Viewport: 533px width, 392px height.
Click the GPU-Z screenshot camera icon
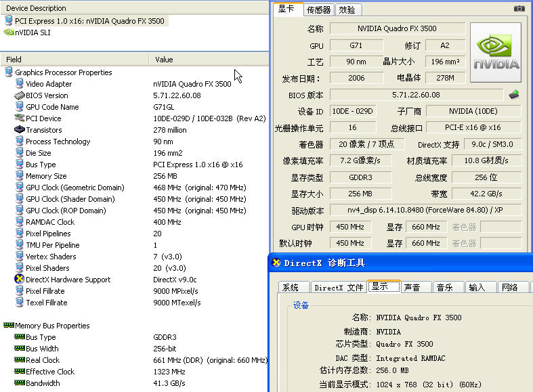519,9
